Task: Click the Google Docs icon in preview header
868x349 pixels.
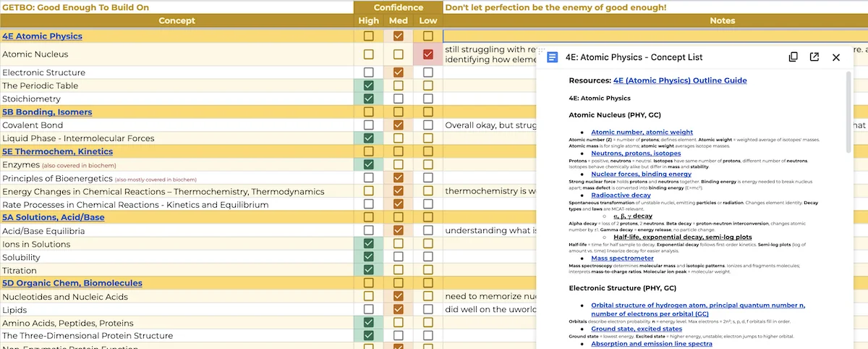Action: (553, 57)
